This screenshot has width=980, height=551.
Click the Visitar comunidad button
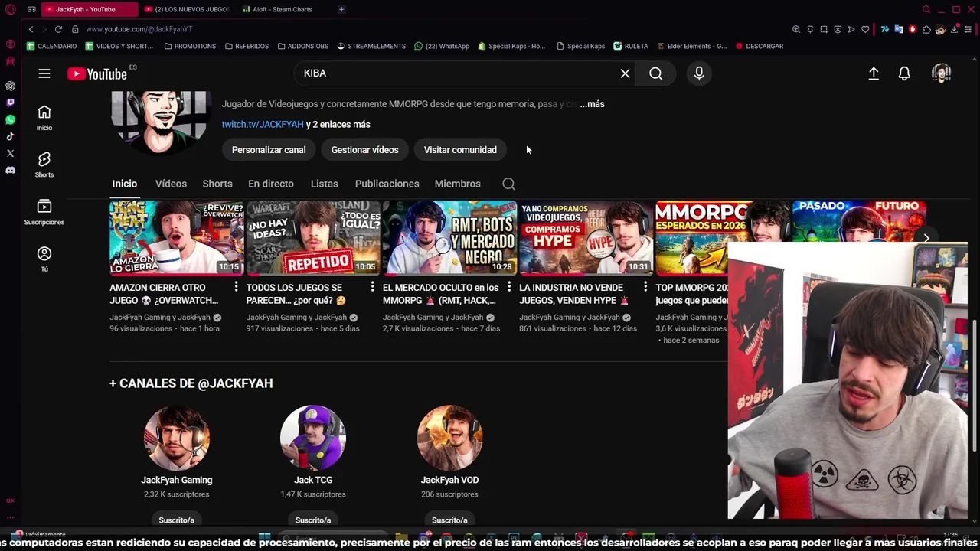(x=460, y=150)
